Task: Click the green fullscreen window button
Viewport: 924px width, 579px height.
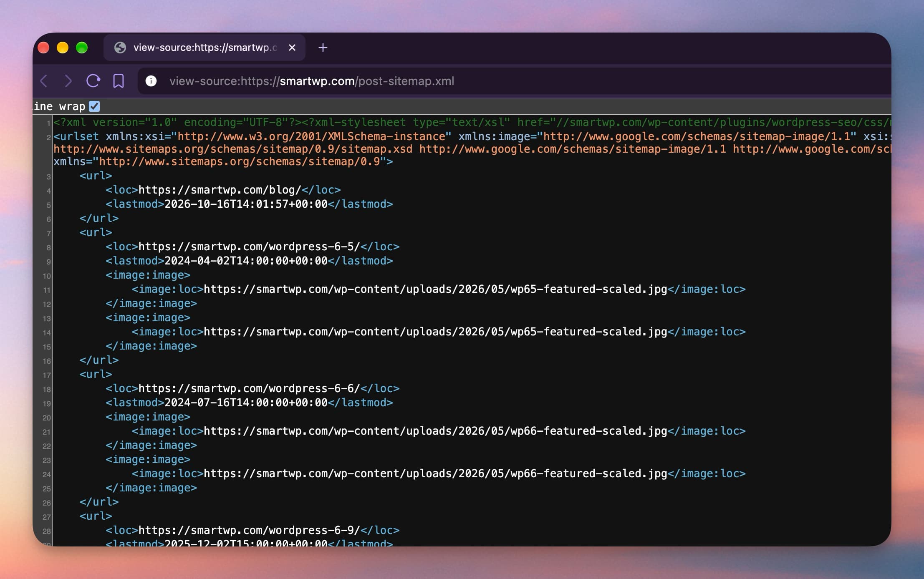Action: (x=82, y=48)
